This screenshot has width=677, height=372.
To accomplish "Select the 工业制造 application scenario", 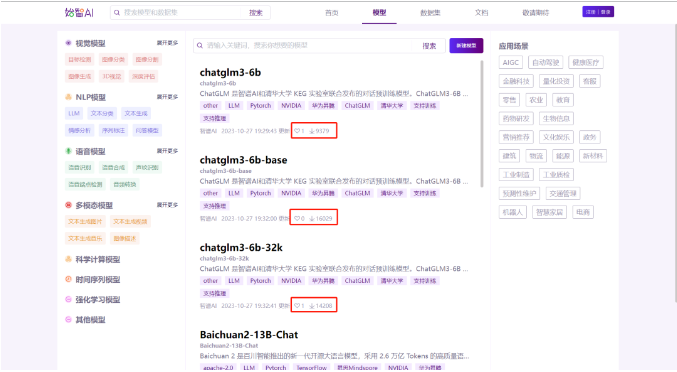I will 516,174.
